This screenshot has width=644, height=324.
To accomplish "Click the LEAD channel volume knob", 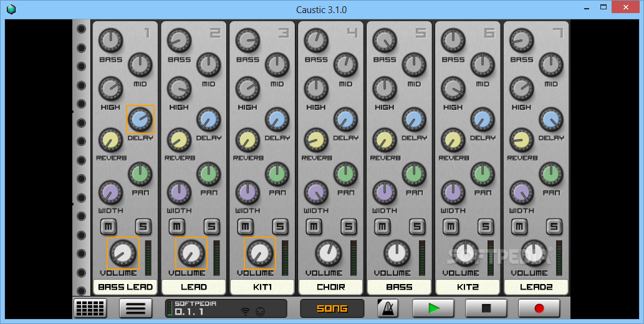I will coord(191,253).
